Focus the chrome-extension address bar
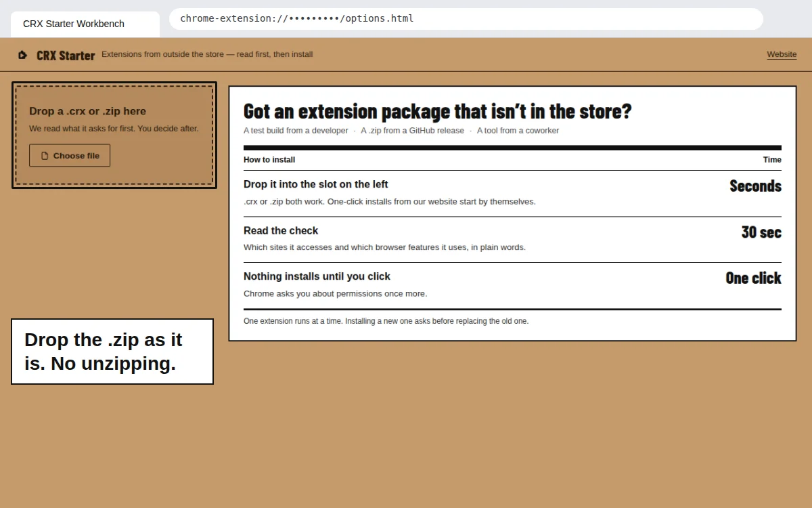The height and width of the screenshot is (508, 812). [466, 19]
